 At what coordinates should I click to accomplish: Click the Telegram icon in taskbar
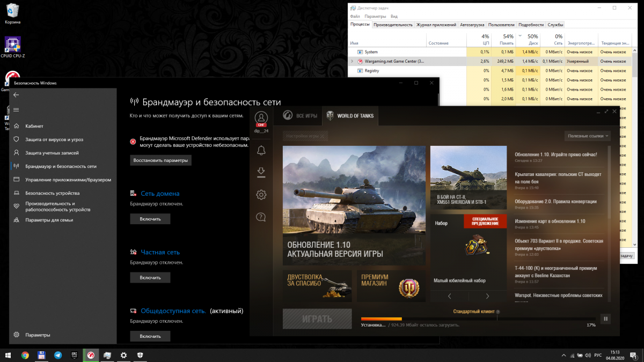coord(57,355)
